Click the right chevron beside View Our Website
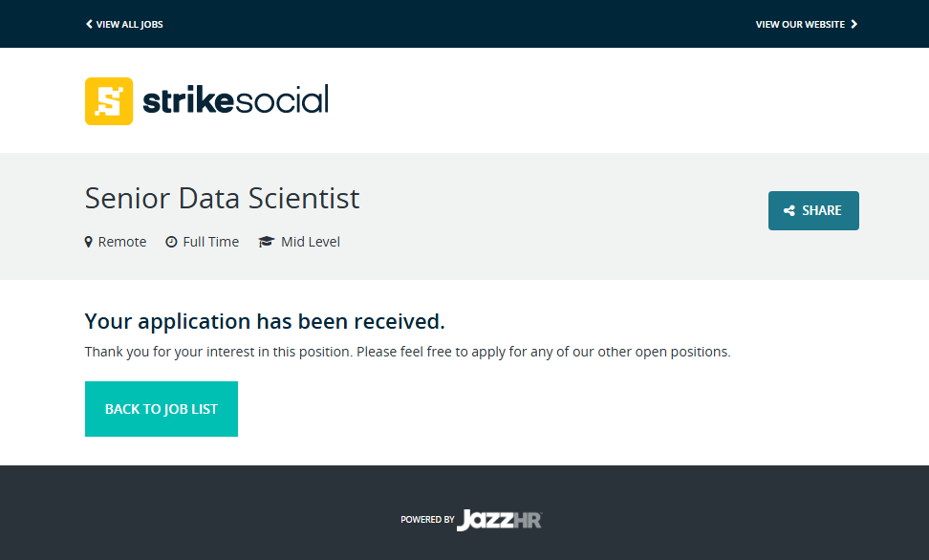 854,24
